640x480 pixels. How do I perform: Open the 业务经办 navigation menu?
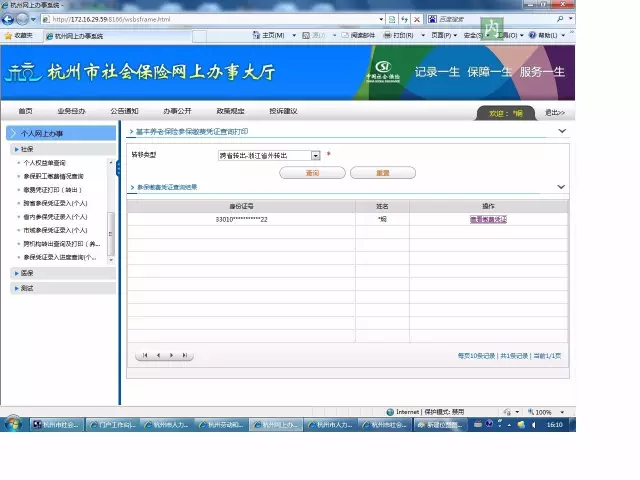(x=71, y=111)
